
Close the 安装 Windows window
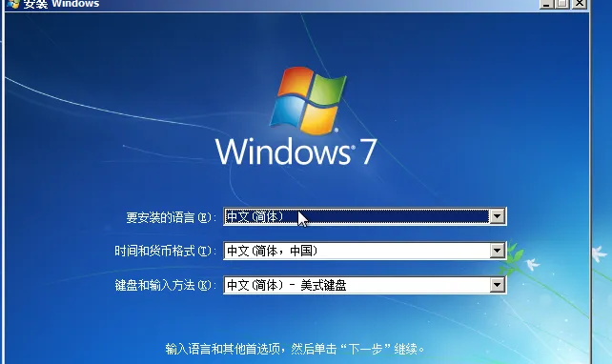tap(580, 4)
